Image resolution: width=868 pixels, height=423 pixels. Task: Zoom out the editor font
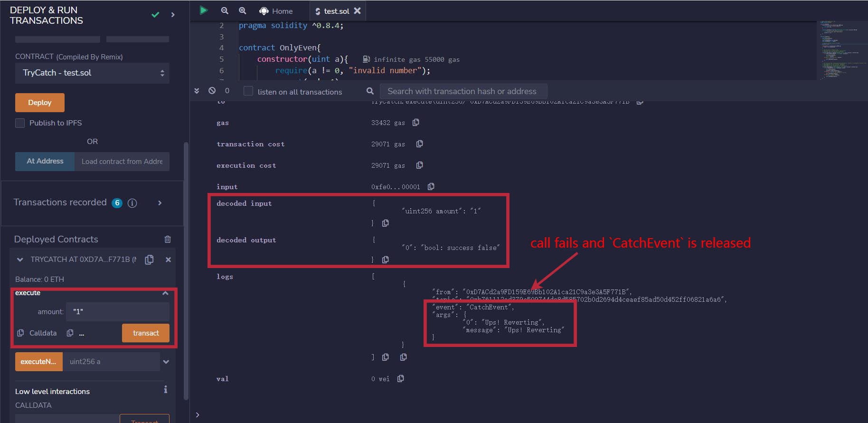pos(225,10)
